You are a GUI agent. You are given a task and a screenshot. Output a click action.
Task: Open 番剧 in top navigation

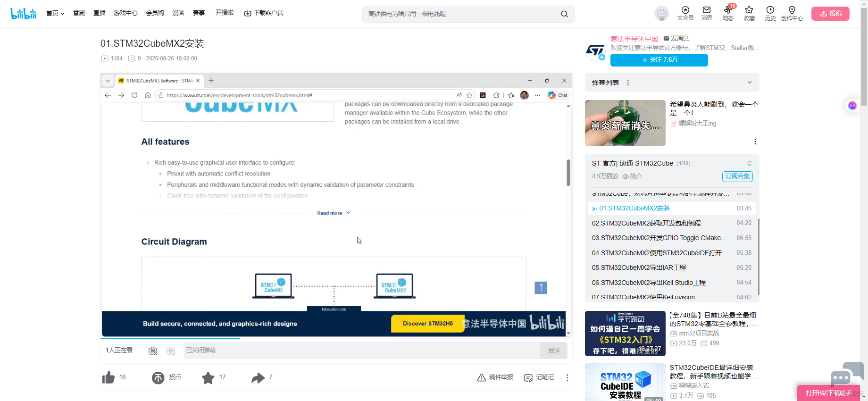tap(79, 13)
